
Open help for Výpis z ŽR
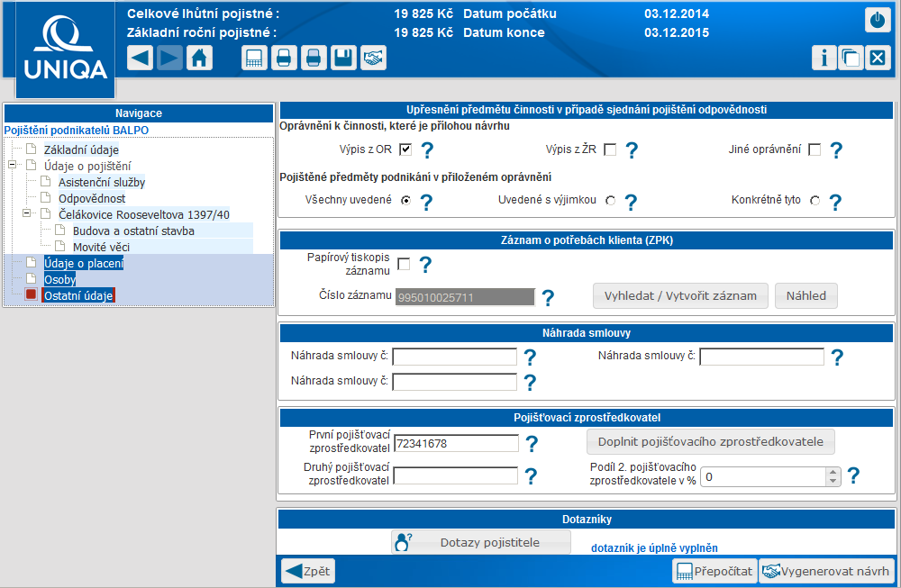632,149
